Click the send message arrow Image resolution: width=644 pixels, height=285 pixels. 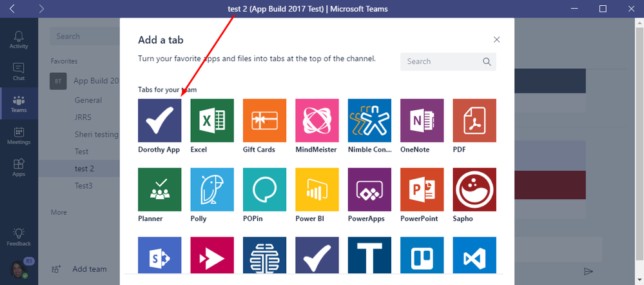click(589, 271)
